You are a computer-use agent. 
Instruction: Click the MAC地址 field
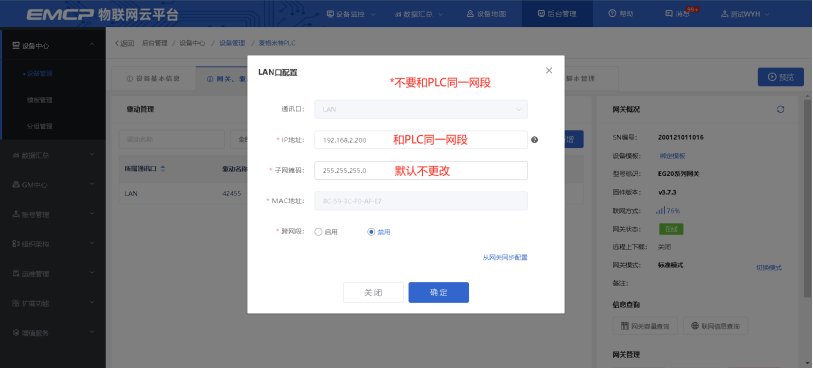tap(421, 201)
